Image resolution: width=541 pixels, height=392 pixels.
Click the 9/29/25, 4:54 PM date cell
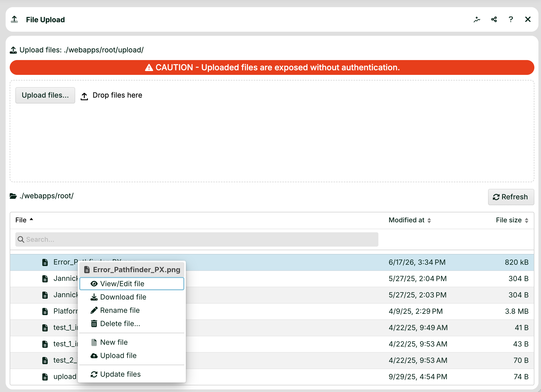[x=418, y=377]
